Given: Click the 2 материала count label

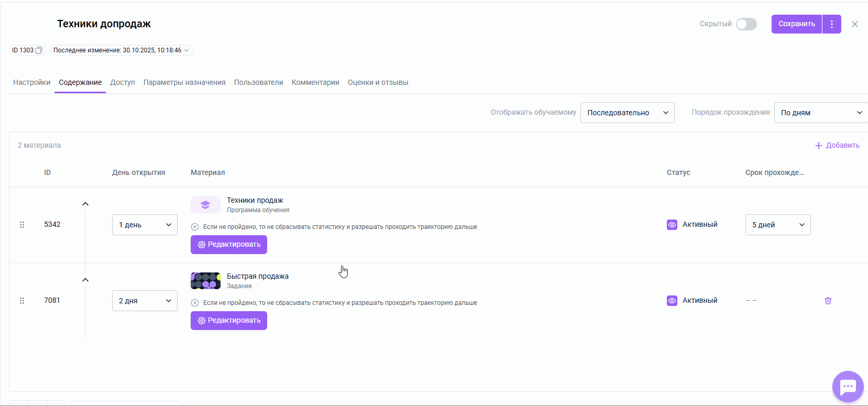Looking at the screenshot, I should (39, 145).
